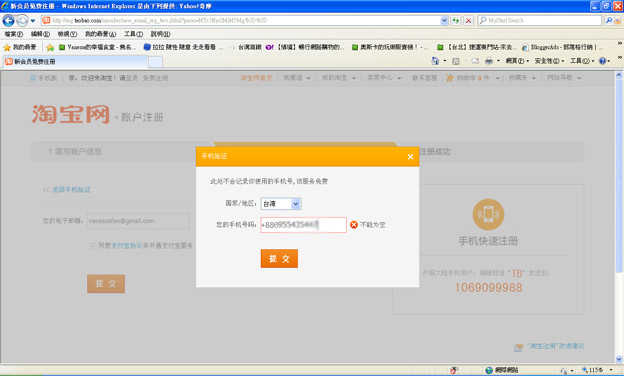The width and height of the screenshot is (624, 376).
Task: Click the orange 提交 button in dialog
Action: coord(279,259)
